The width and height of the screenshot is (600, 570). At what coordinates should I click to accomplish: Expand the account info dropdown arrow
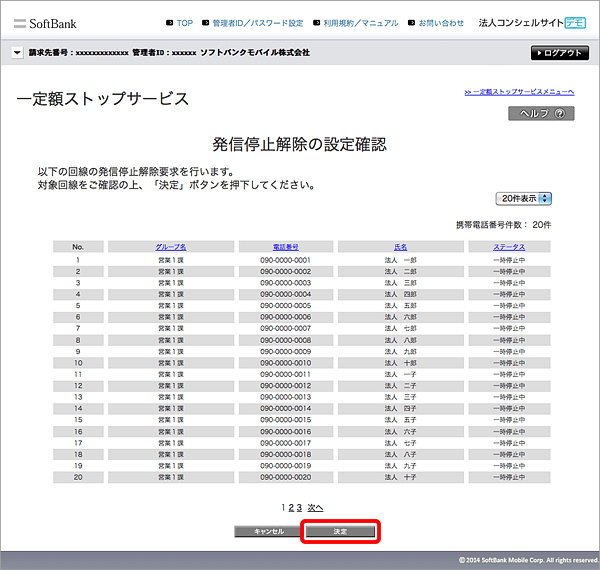tap(17, 52)
